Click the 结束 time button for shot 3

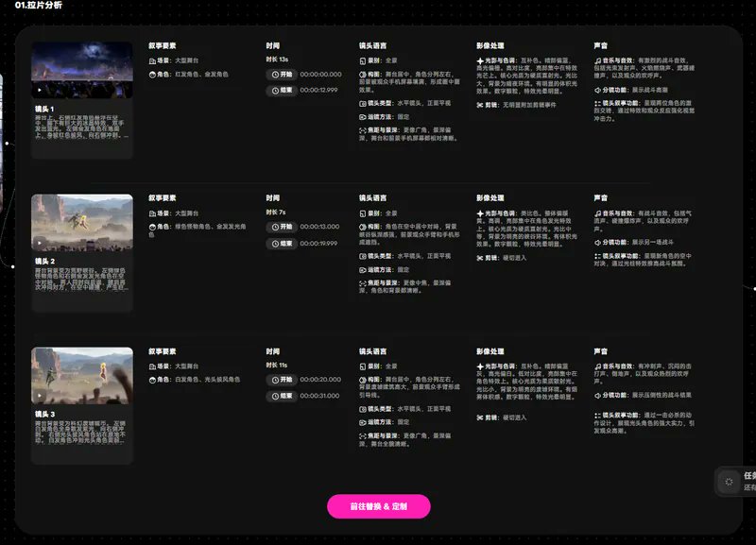[x=282, y=396]
